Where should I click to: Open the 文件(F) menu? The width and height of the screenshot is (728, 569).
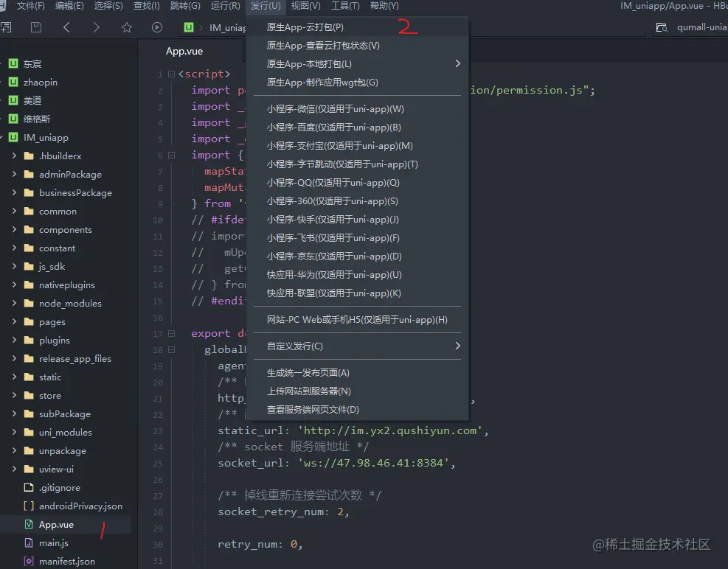pyautogui.click(x=31, y=6)
